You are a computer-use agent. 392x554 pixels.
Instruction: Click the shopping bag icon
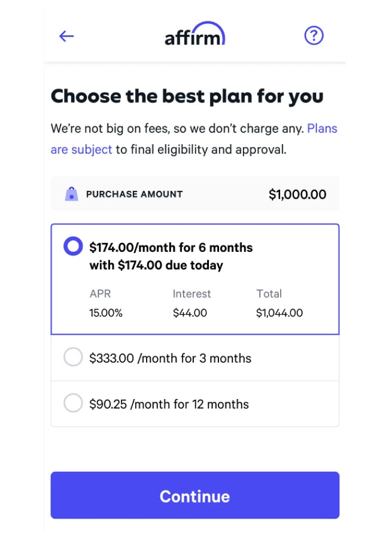coord(71,194)
